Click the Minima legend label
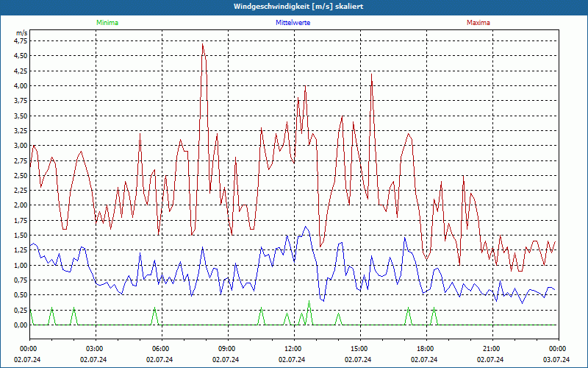This screenshot has width=588, height=368. [107, 23]
